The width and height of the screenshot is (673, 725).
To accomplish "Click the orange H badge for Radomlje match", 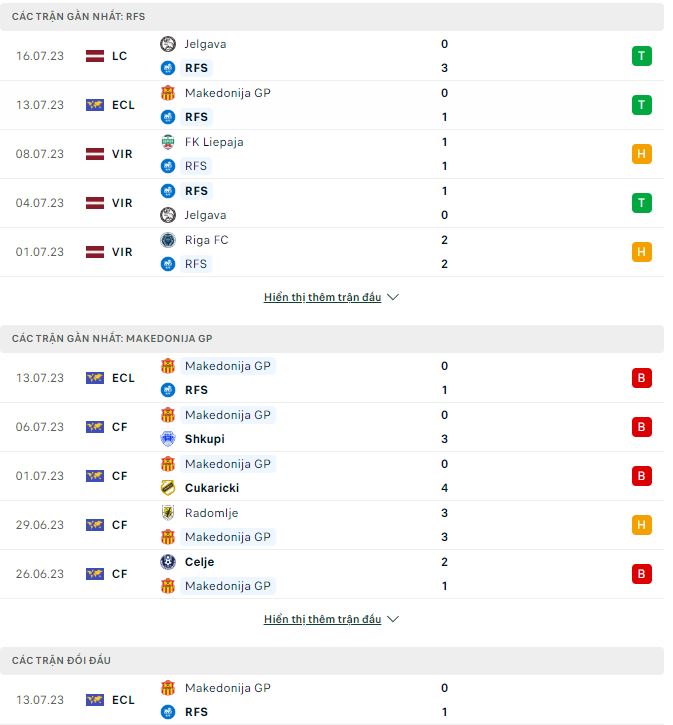I will [x=641, y=525].
